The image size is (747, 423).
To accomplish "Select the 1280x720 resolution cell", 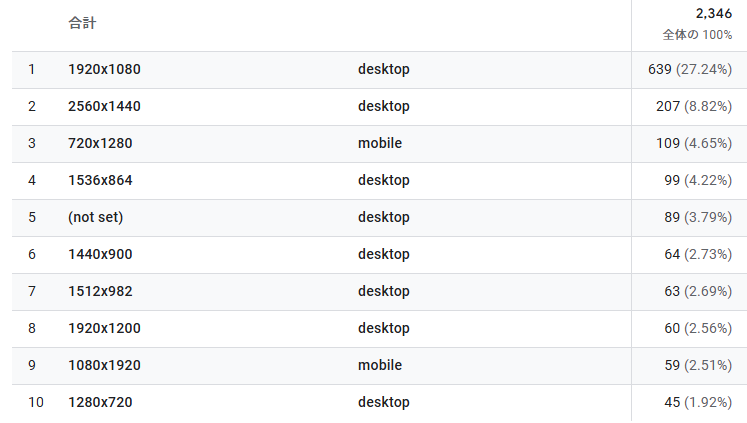I will tap(100, 403).
